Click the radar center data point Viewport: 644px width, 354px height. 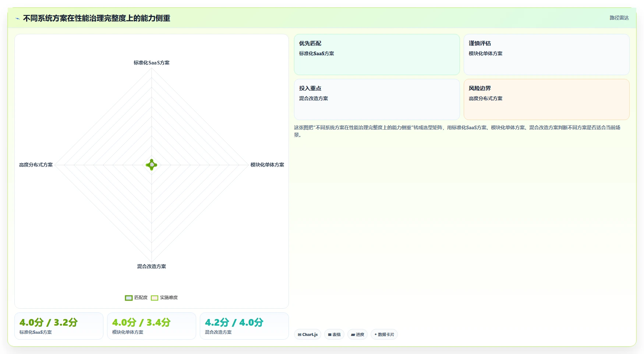tap(152, 165)
